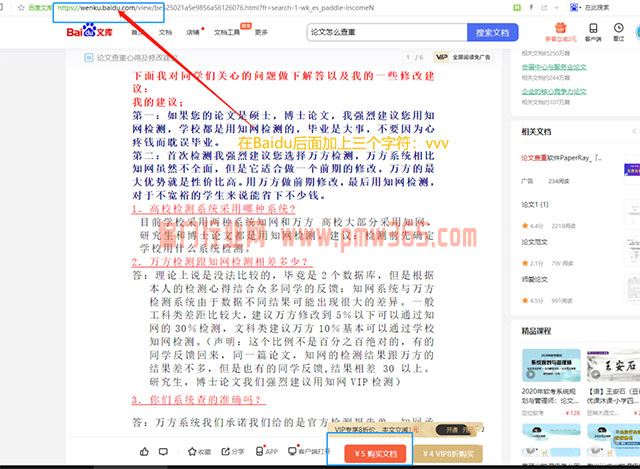Expand the browser toolbar chevron dropdown
The width and height of the screenshot is (640, 469).
click(556, 7)
